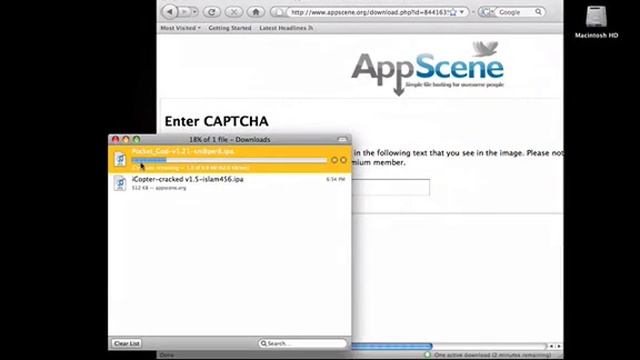Open Macintosh HD drive on the desktop

point(596,22)
